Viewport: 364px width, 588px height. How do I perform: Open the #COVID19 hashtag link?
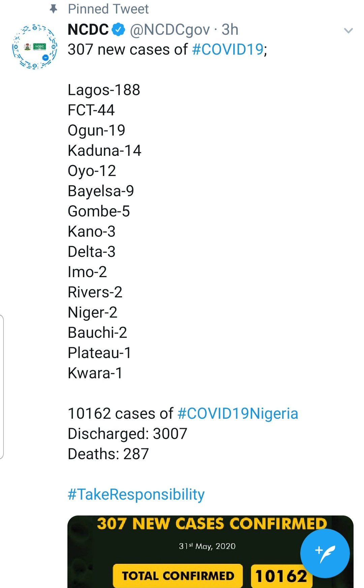tap(227, 50)
